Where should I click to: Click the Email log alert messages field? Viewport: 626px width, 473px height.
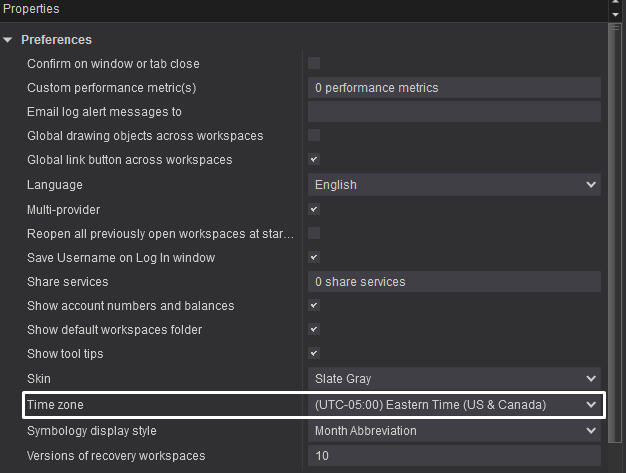[453, 112]
